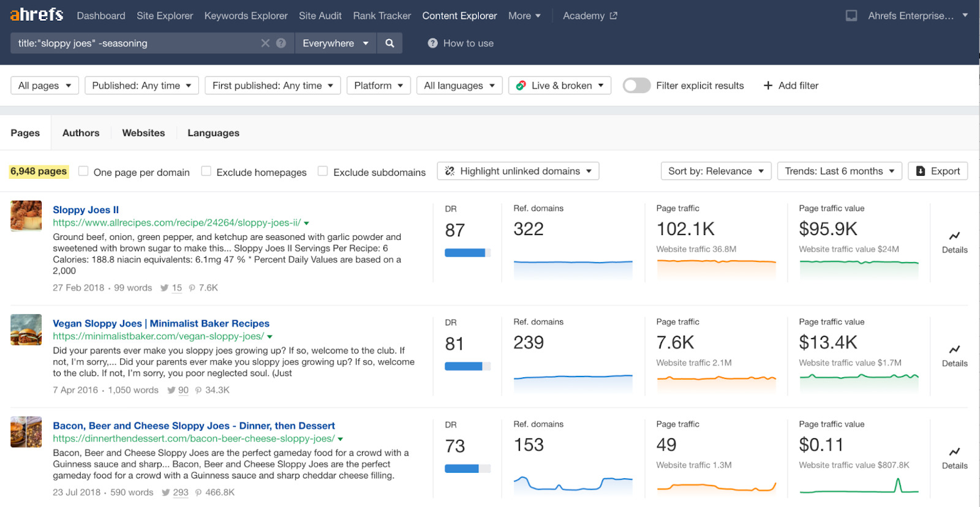Image resolution: width=980 pixels, height=507 pixels.
Task: Open the Sloppy Joes II title link
Action: (x=86, y=209)
